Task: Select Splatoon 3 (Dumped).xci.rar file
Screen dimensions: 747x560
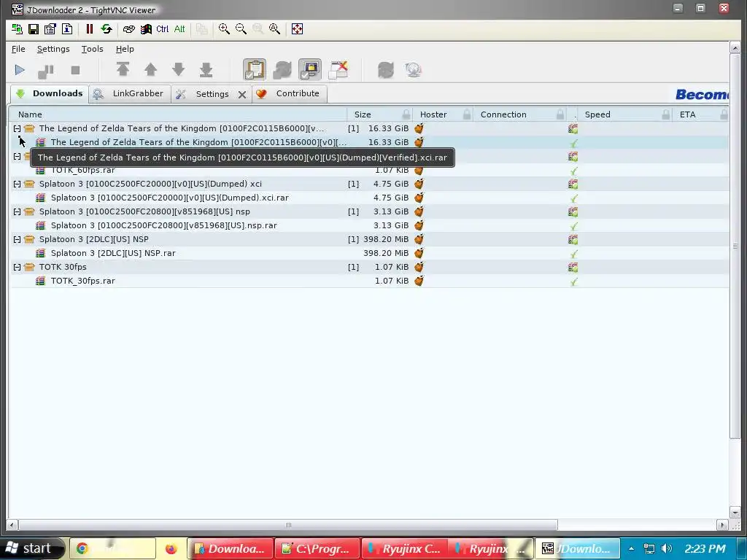Action: 370,198
